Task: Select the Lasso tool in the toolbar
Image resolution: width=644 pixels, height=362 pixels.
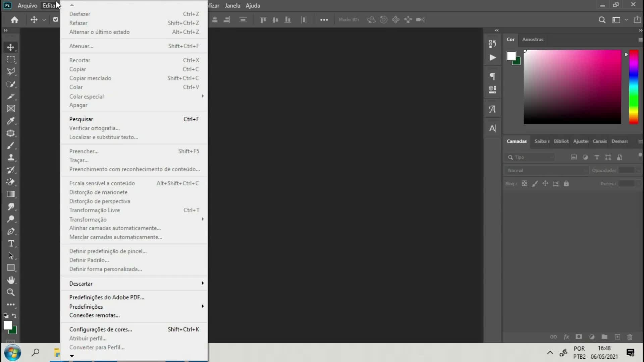Action: pyautogui.click(x=11, y=72)
